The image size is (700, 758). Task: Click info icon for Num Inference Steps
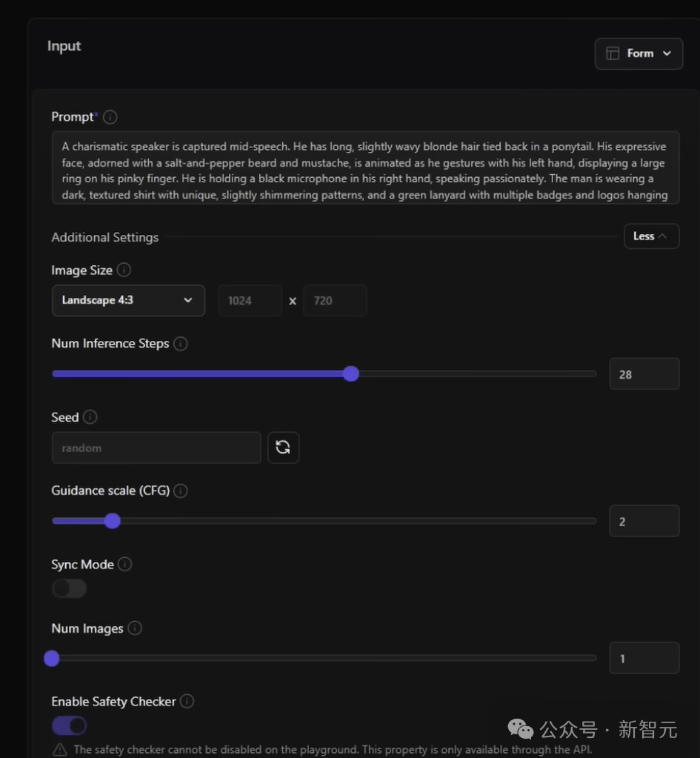pos(181,344)
